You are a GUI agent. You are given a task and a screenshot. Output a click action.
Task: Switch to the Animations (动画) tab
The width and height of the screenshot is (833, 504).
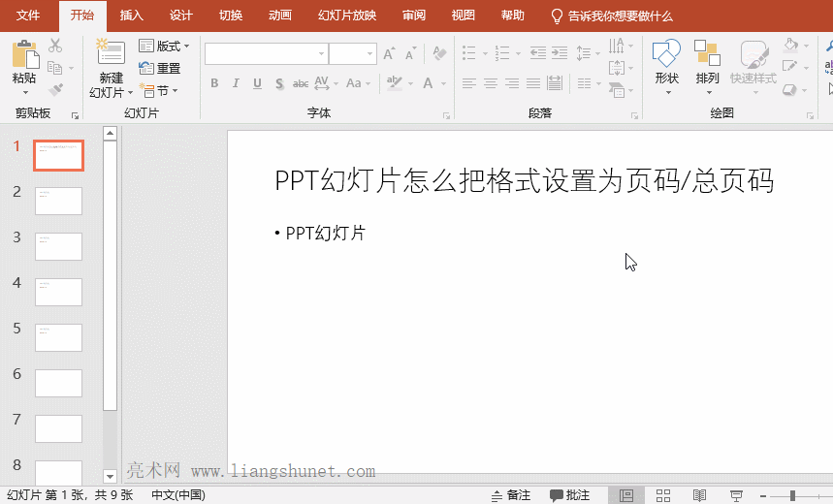[280, 16]
